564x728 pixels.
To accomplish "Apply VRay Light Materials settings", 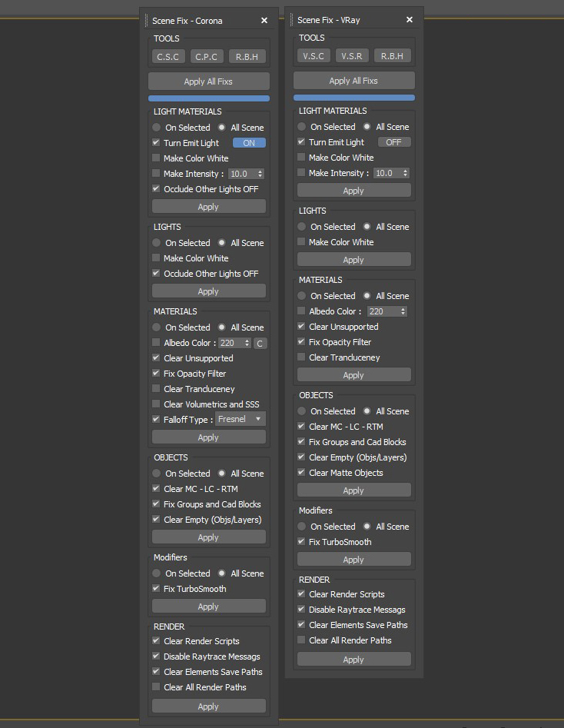I will click(353, 191).
